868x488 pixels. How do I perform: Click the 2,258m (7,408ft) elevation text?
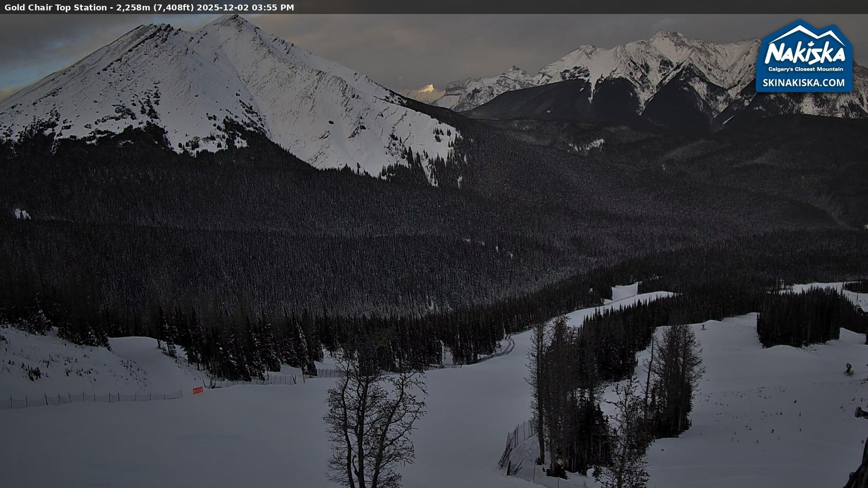click(155, 7)
